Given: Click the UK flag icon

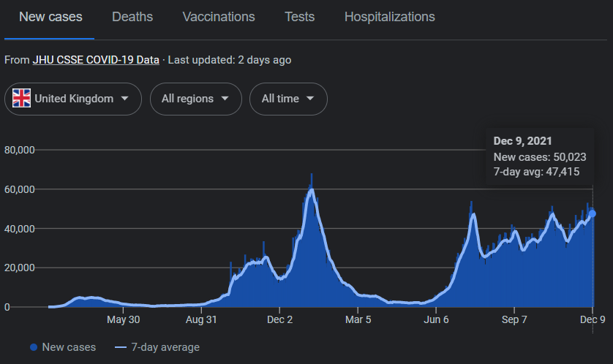Looking at the screenshot, I should coord(21,98).
